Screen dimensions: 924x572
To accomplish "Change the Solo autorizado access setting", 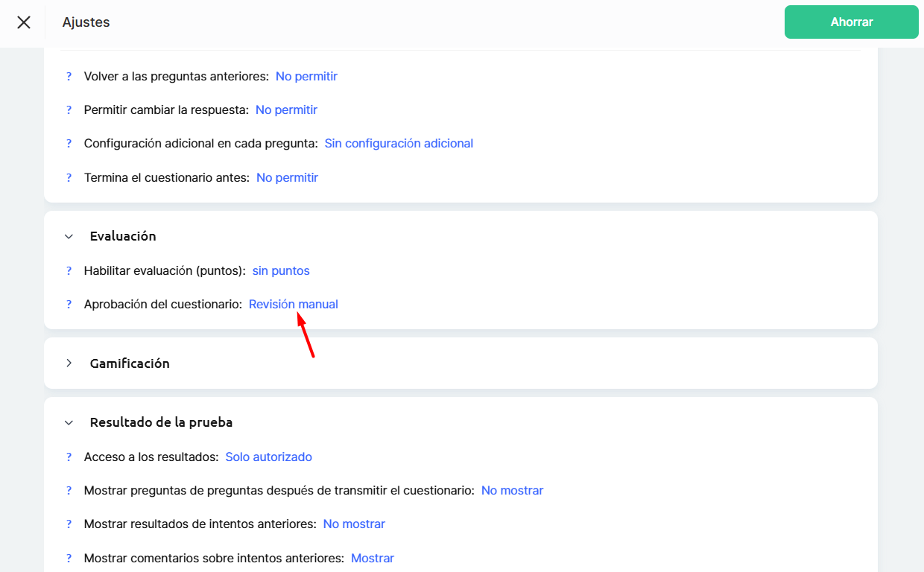I will point(268,457).
